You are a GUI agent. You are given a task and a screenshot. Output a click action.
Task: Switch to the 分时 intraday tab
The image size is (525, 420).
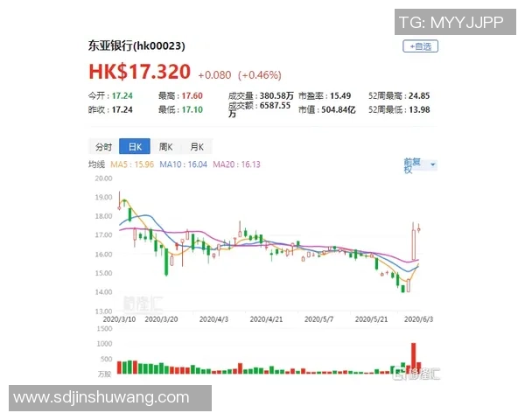(104, 147)
